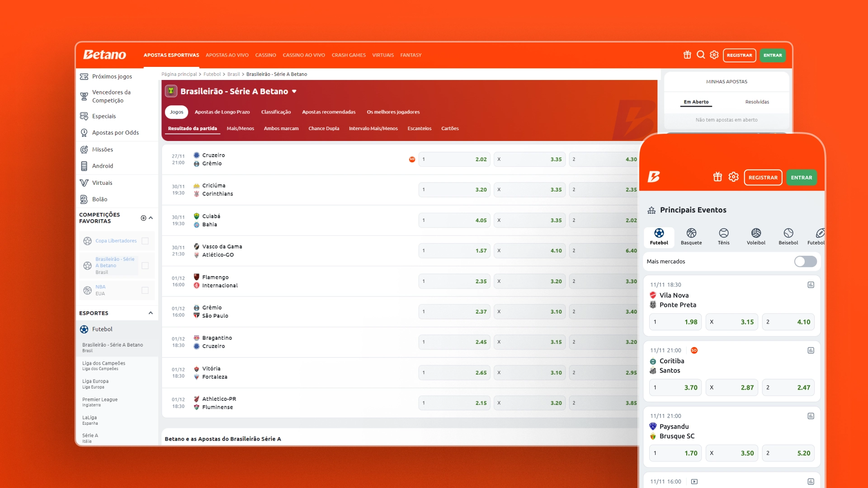Bet on Santos win at 2.47
This screenshot has width=868, height=488.
click(x=788, y=387)
